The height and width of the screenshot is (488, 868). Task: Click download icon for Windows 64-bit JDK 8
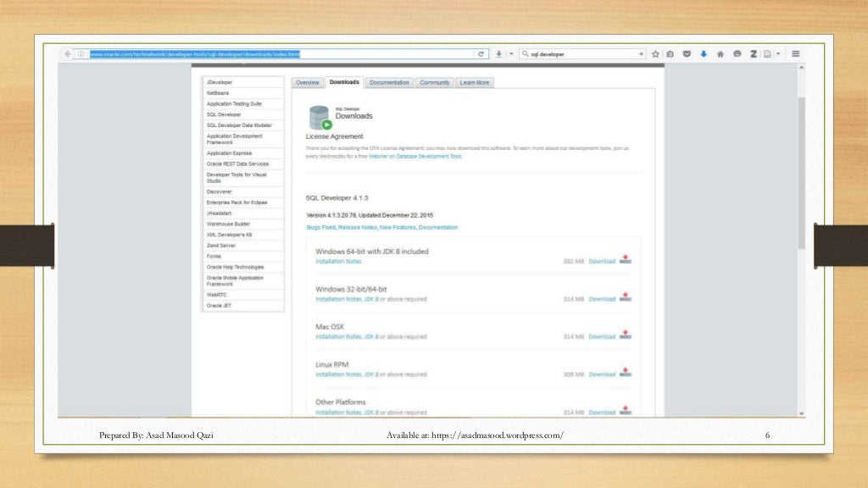tap(626, 259)
